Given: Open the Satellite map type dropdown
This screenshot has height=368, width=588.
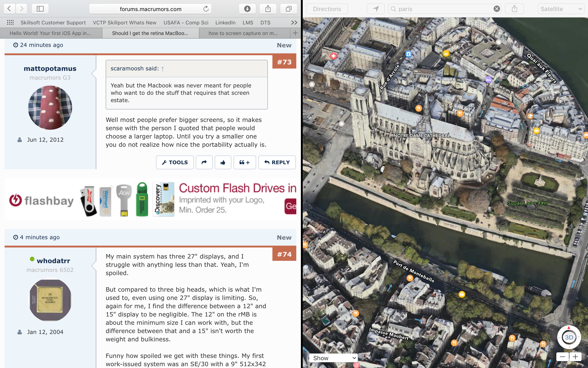Looking at the screenshot, I should (561, 9).
